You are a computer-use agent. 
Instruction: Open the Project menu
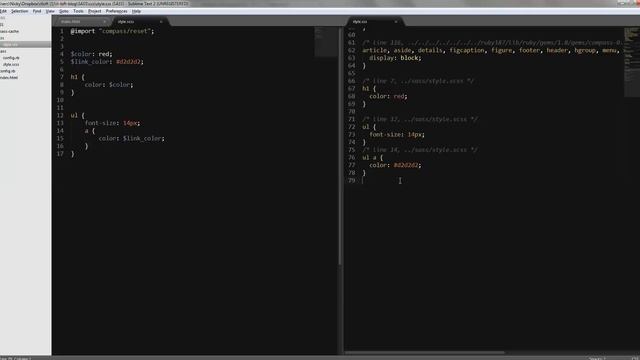94,11
